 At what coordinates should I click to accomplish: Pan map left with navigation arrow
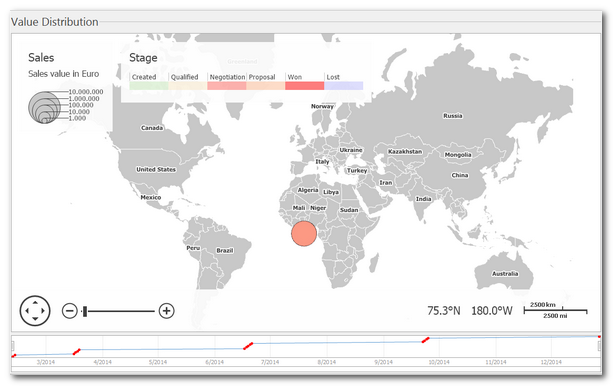[x=27, y=311]
